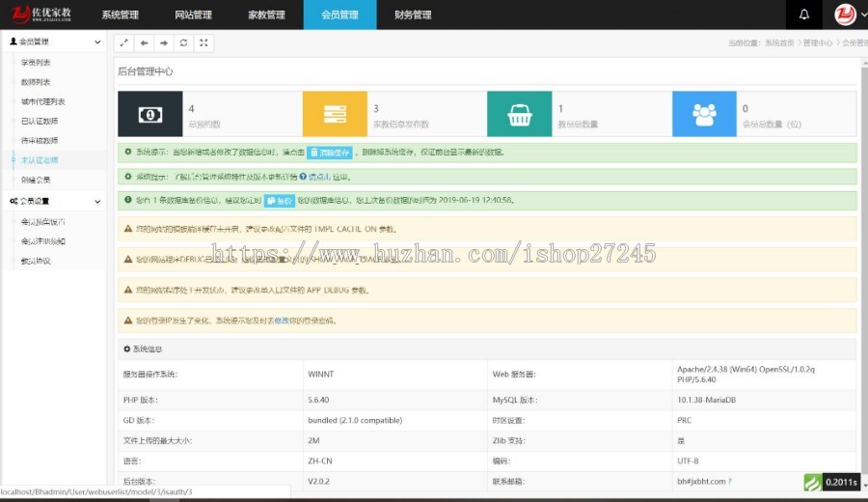Go back with left arrow icon

pos(144,42)
